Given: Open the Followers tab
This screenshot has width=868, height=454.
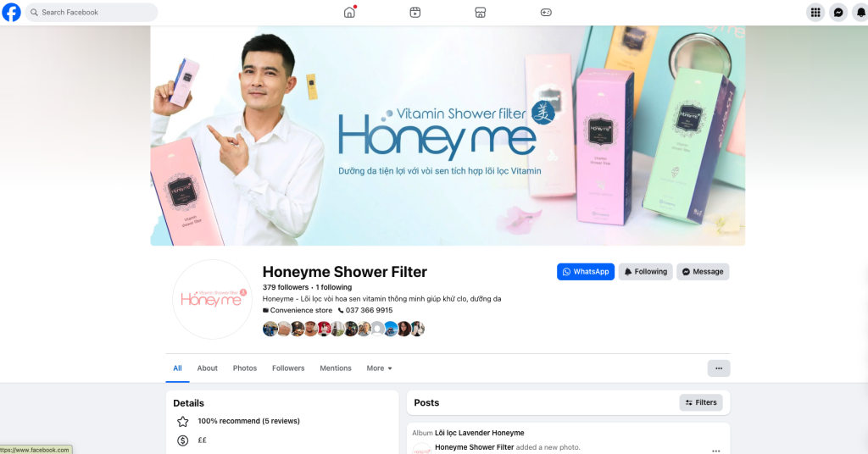Looking at the screenshot, I should click(288, 368).
